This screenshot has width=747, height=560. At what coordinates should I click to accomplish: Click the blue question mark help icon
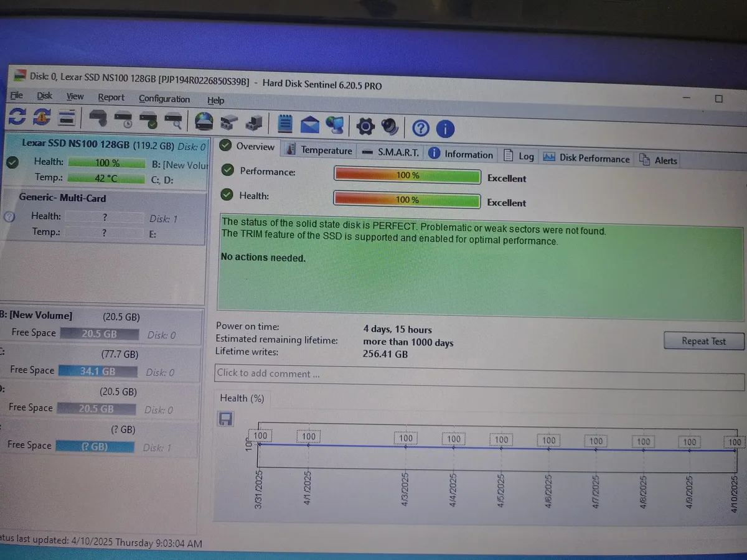click(421, 129)
